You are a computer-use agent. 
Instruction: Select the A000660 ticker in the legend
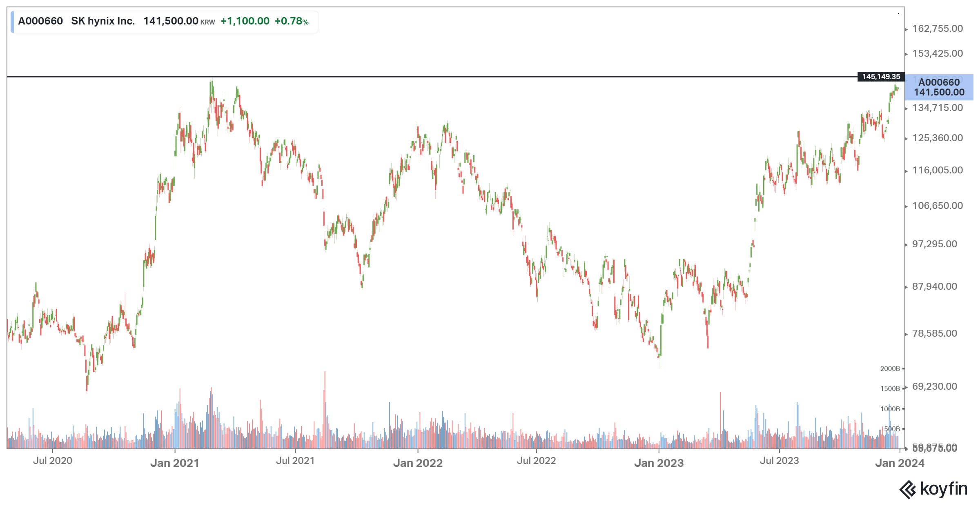pyautogui.click(x=40, y=21)
